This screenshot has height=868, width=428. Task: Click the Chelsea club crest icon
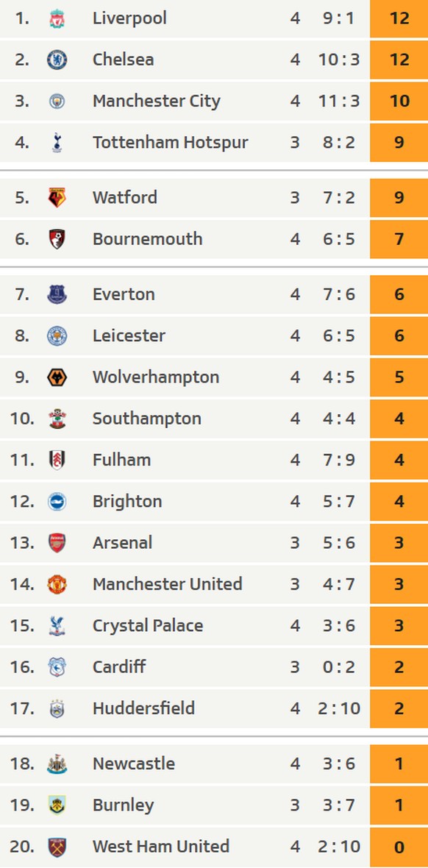coord(57,60)
